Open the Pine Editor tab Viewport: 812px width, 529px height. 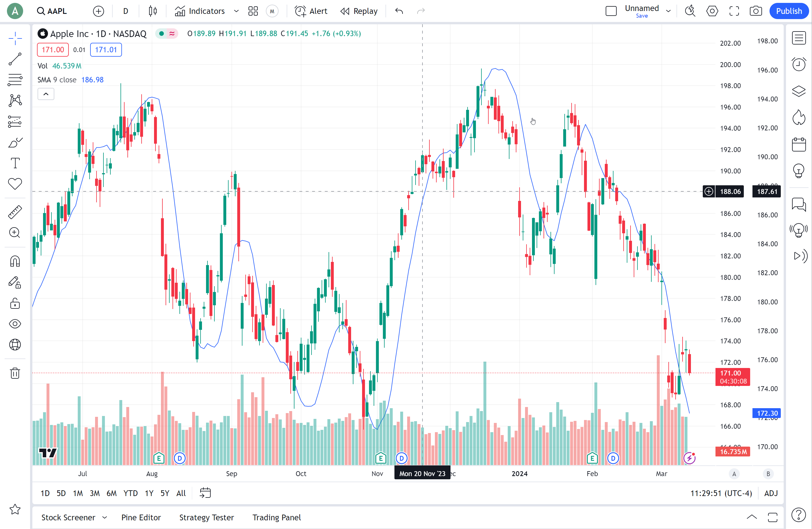[x=141, y=517]
